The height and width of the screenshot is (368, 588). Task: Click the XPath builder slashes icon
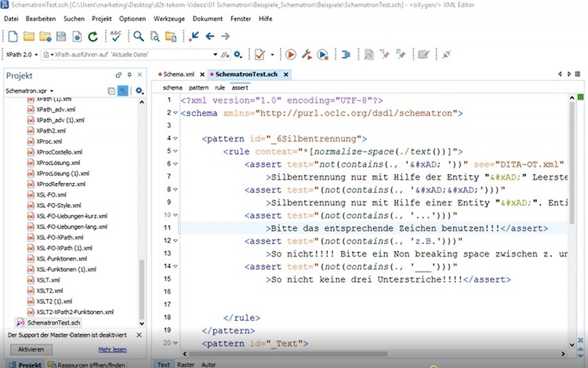click(225, 55)
